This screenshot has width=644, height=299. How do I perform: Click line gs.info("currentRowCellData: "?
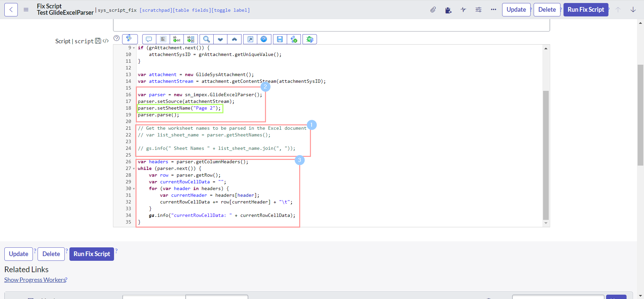[x=222, y=216]
